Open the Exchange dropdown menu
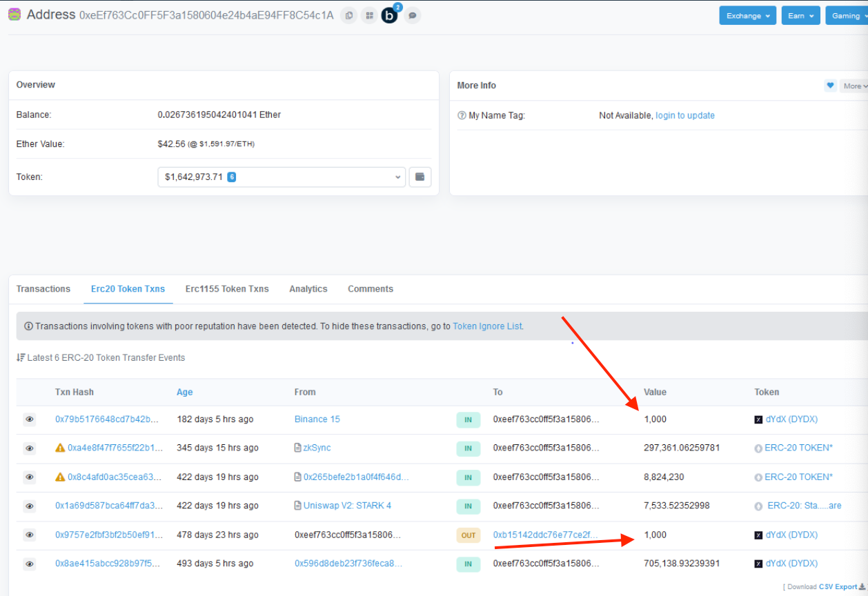 [x=747, y=16]
